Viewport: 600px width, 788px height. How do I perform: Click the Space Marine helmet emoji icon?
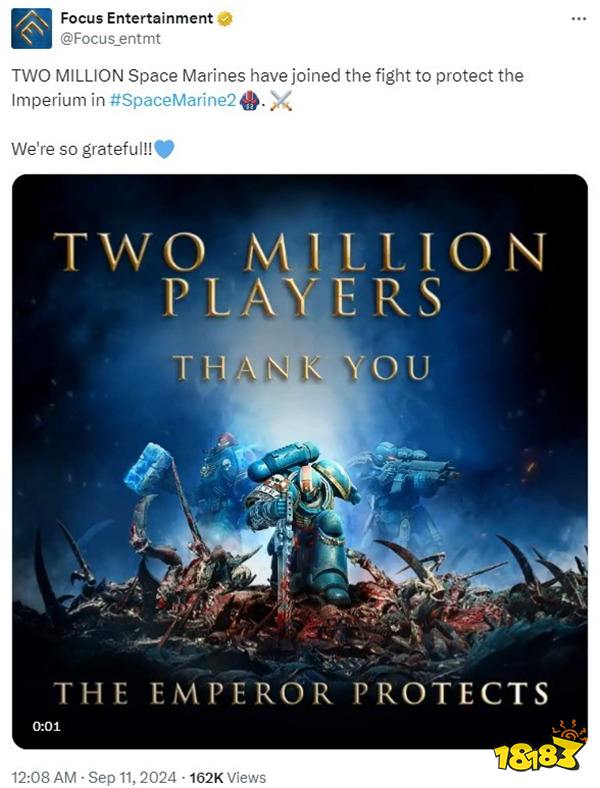coord(250,100)
